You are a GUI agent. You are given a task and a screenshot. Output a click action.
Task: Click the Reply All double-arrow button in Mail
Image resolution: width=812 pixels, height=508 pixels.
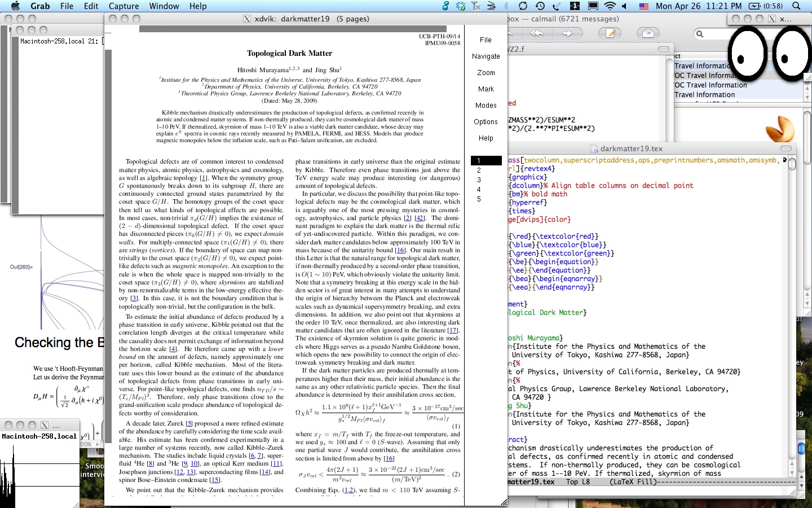(536, 33)
